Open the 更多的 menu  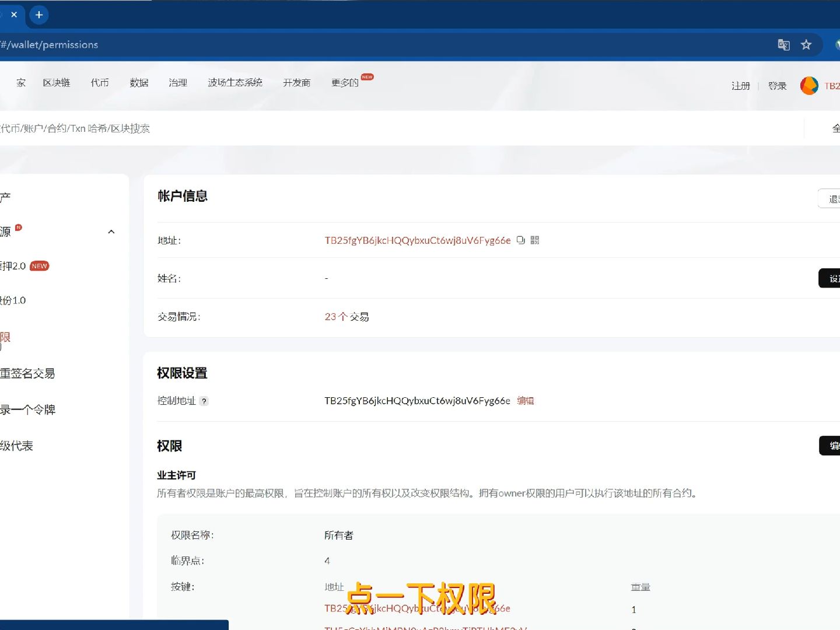(345, 83)
